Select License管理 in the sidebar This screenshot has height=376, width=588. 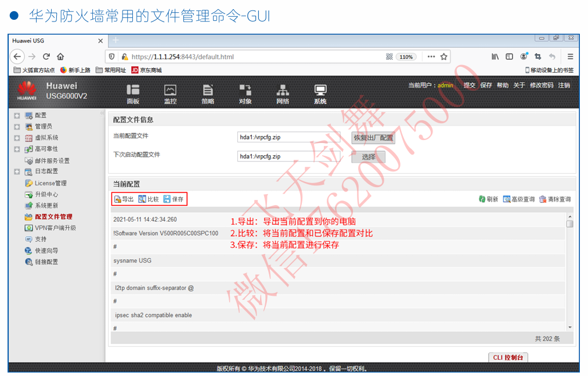point(46,183)
